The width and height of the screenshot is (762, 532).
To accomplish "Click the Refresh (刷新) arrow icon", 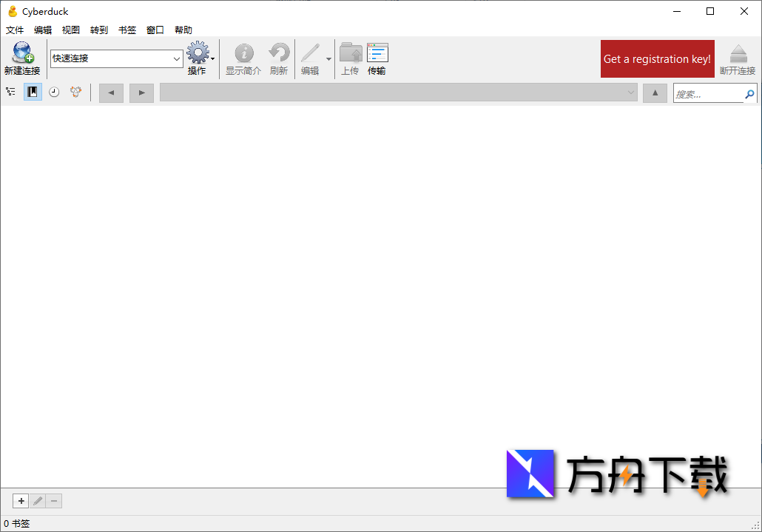I will tap(279, 53).
